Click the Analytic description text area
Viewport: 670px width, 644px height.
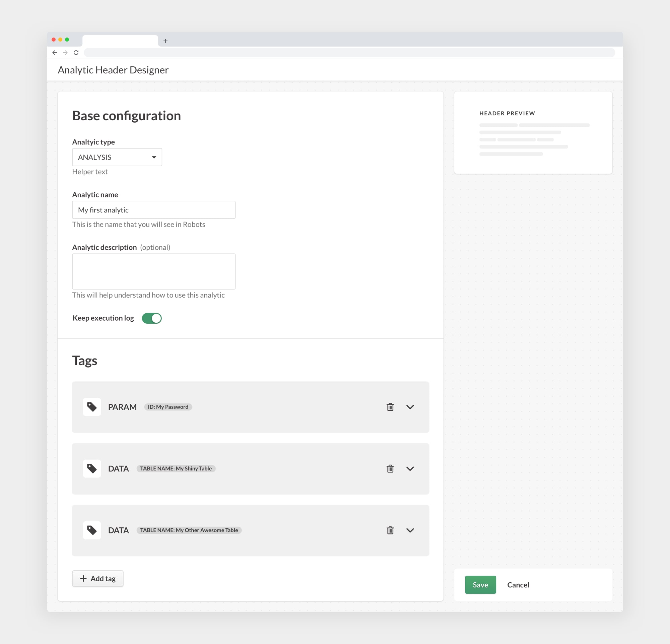(154, 272)
